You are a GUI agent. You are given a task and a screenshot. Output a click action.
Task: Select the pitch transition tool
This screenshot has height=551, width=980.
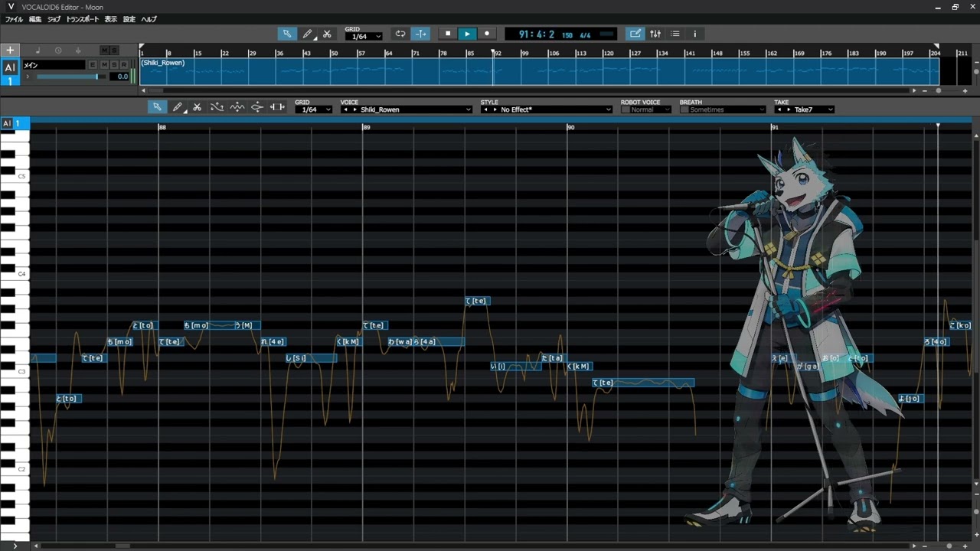[x=257, y=107]
